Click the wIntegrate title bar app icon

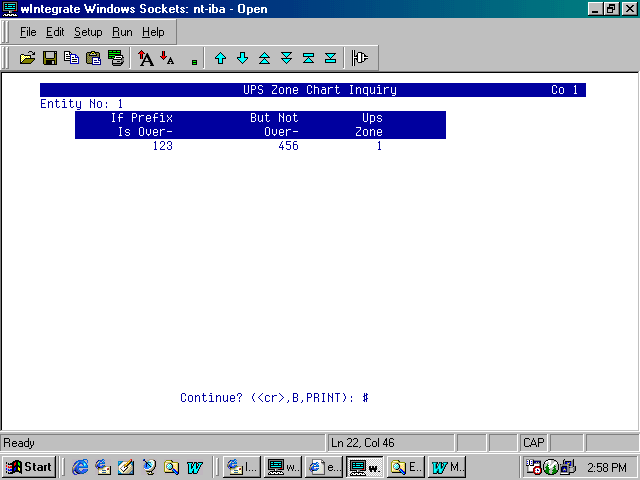point(9,9)
